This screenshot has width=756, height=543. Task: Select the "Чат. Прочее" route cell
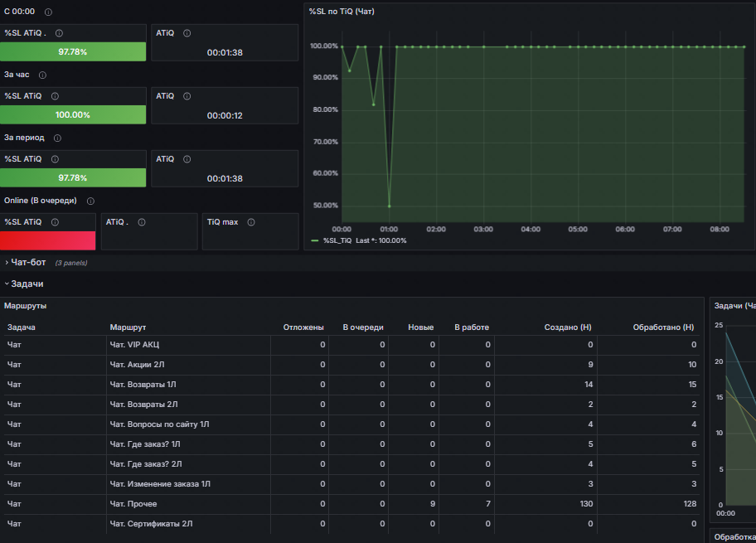(133, 504)
